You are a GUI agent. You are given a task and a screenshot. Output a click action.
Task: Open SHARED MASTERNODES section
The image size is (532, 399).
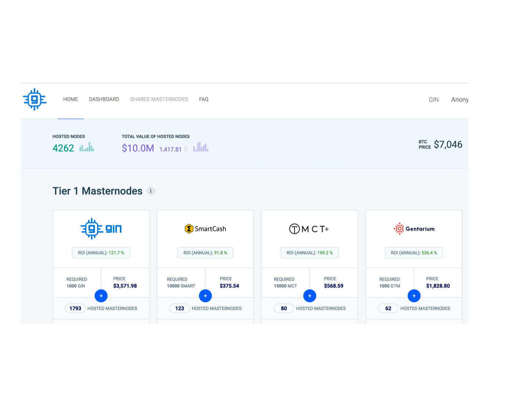click(159, 99)
